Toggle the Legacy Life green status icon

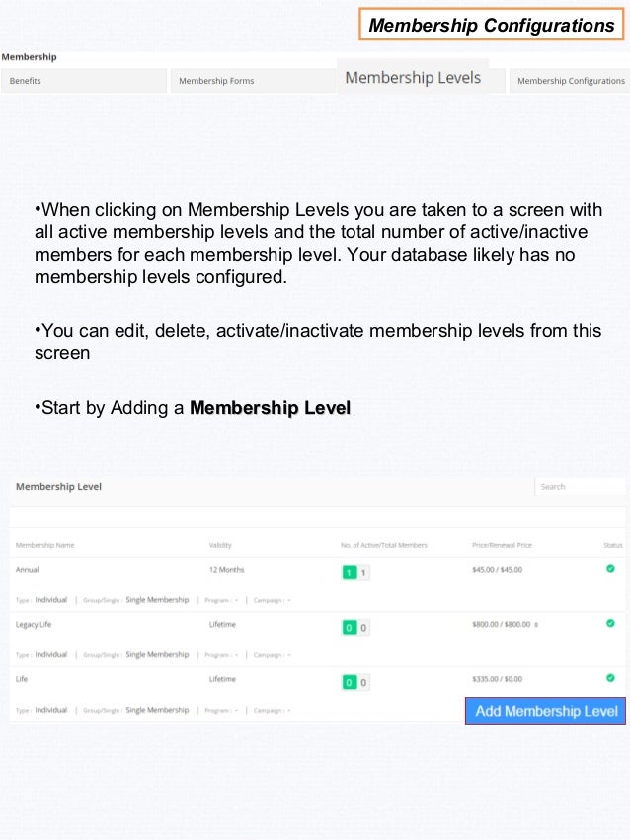pyautogui.click(x=610, y=623)
